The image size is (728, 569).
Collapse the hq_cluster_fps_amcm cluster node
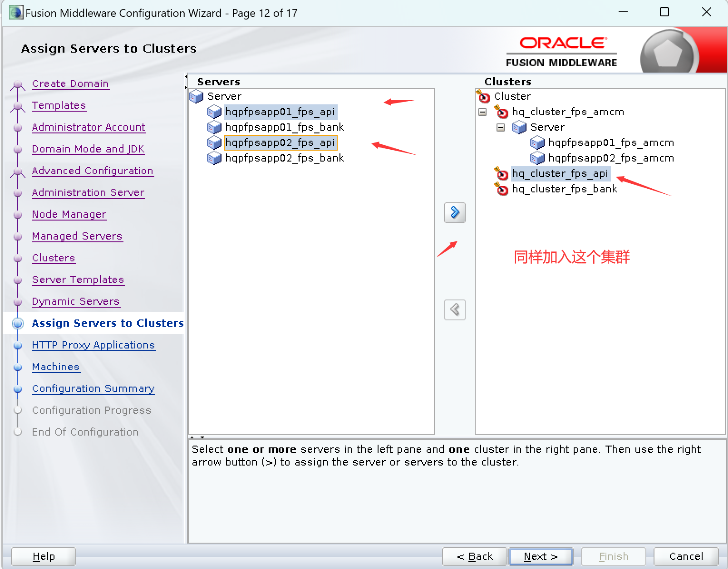(x=482, y=112)
